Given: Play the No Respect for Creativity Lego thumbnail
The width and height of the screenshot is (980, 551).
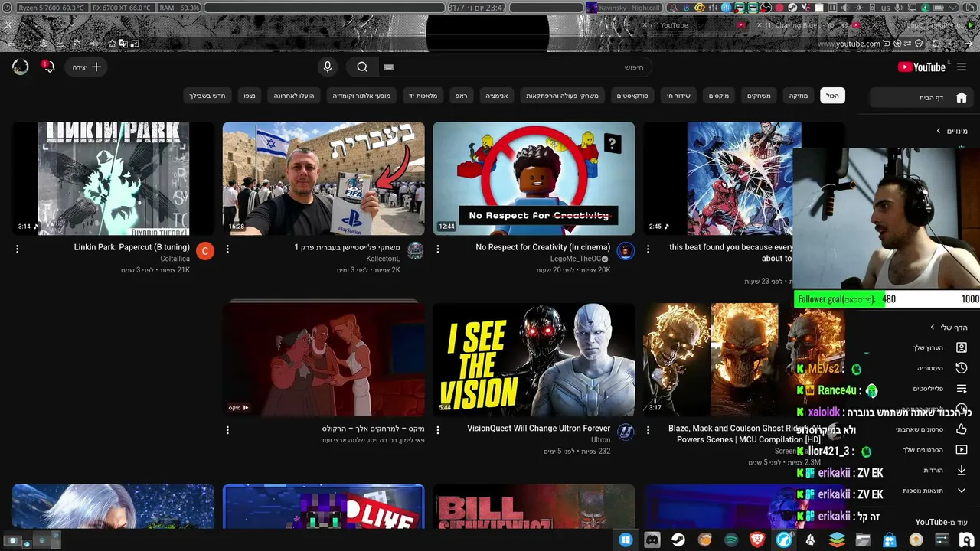Looking at the screenshot, I should (x=534, y=178).
